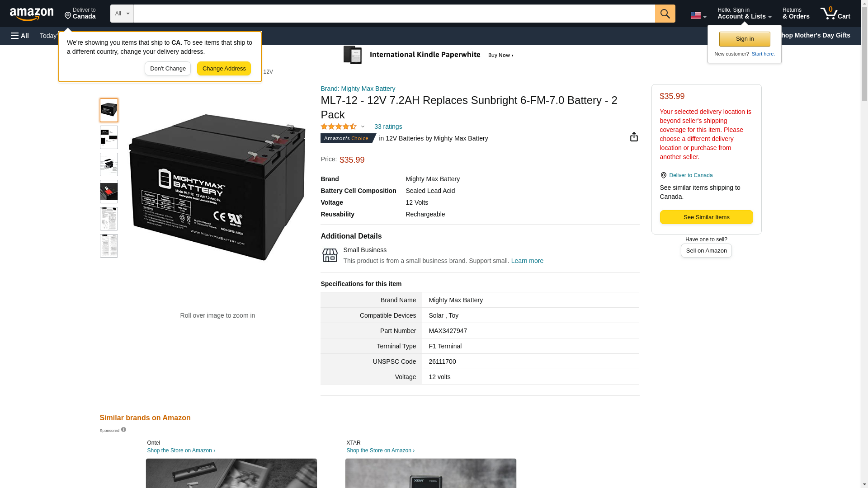Open Returns & Orders

tap(796, 14)
